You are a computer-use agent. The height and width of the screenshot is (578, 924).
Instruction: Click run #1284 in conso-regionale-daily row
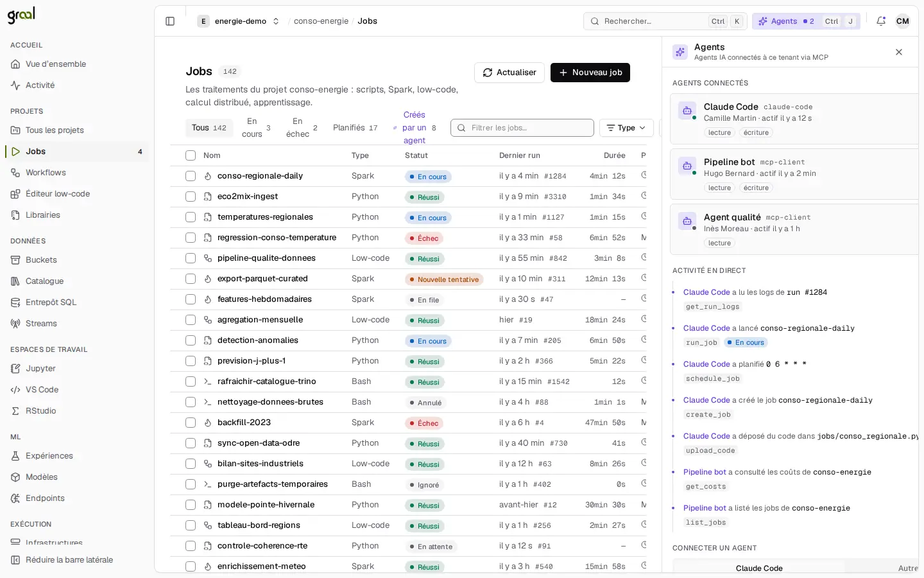pyautogui.click(x=555, y=176)
